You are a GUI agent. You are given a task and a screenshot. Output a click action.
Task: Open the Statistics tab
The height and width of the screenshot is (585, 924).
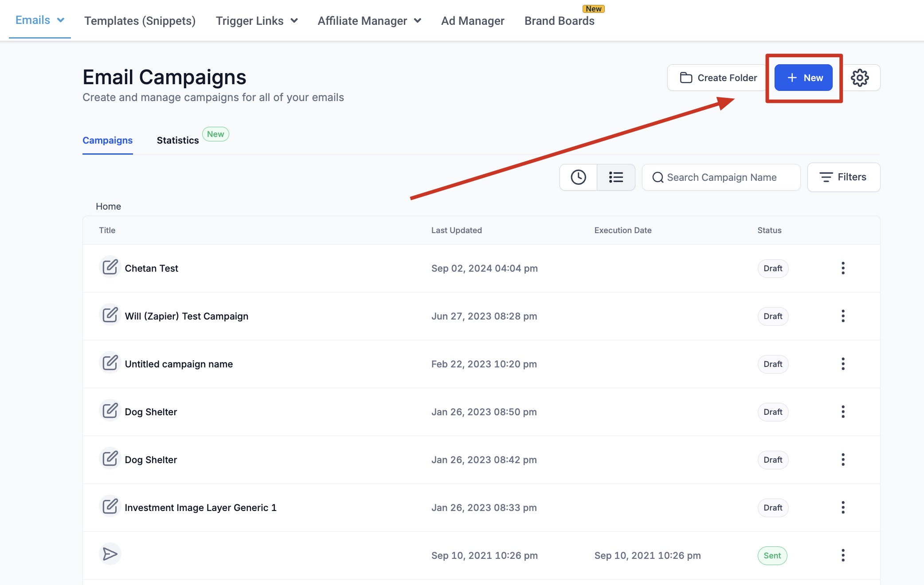[178, 140]
